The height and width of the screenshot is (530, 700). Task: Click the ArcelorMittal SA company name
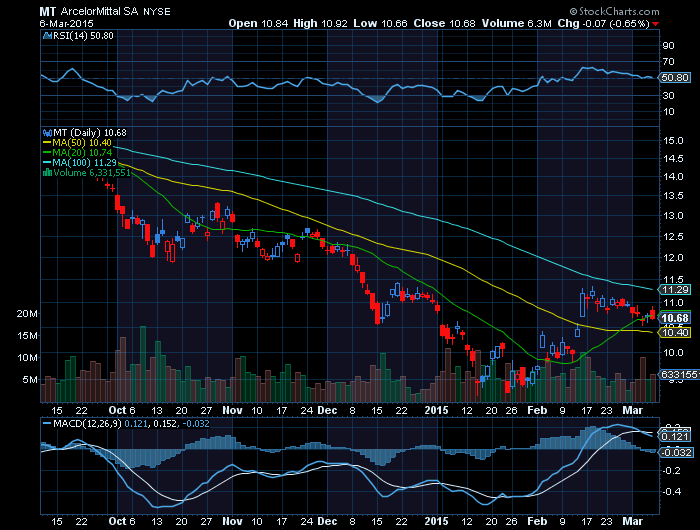tap(100, 12)
